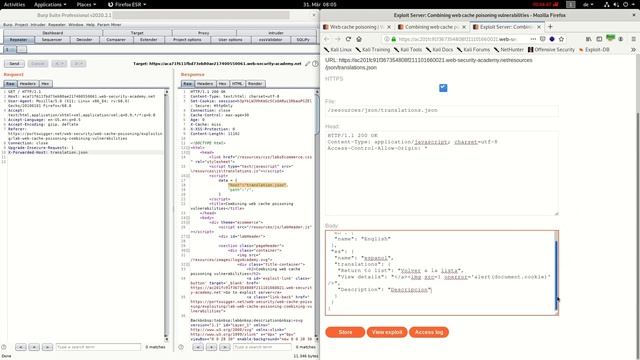Focus the Response search term field
This screenshot has width=640, height=360.
tap(262, 347)
